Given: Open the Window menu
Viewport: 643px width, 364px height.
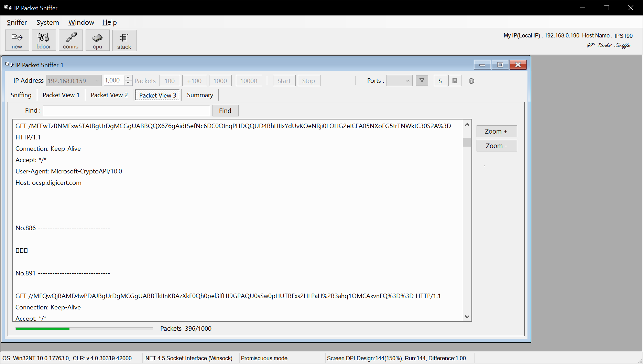Looking at the screenshot, I should point(81,22).
